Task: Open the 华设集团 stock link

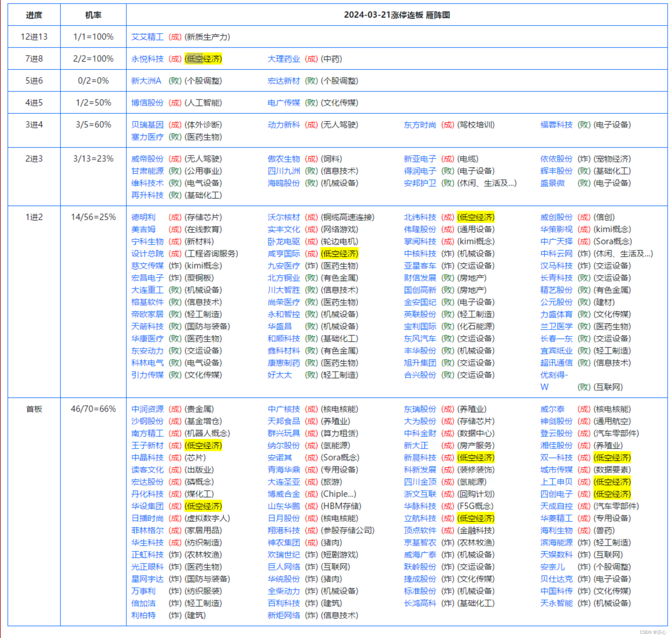Action: (147, 506)
